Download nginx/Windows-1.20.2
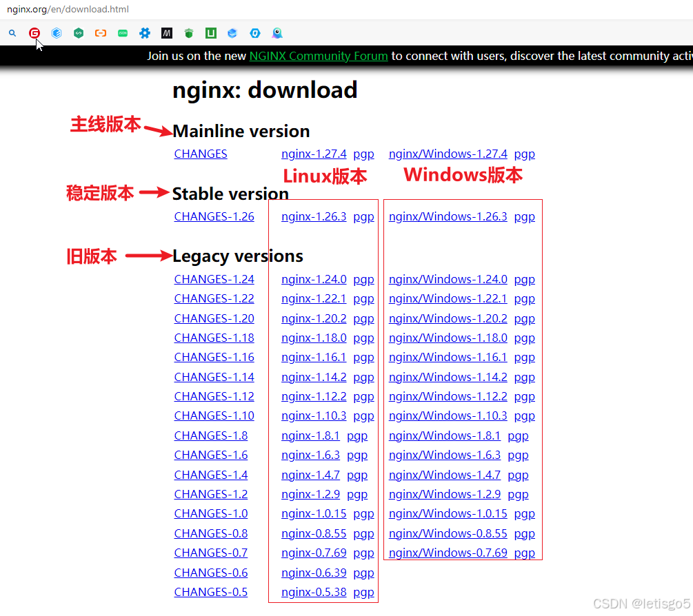Image resolution: width=693 pixels, height=616 pixels. pyautogui.click(x=448, y=319)
